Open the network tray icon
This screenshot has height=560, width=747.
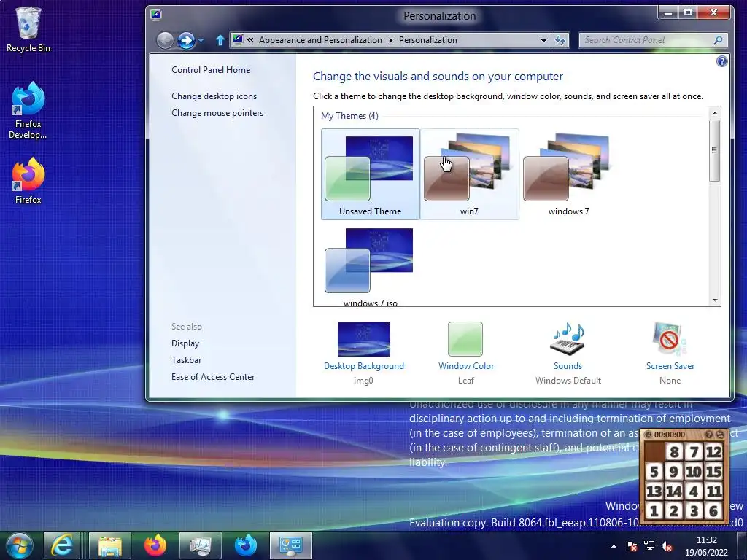pyautogui.click(x=649, y=546)
